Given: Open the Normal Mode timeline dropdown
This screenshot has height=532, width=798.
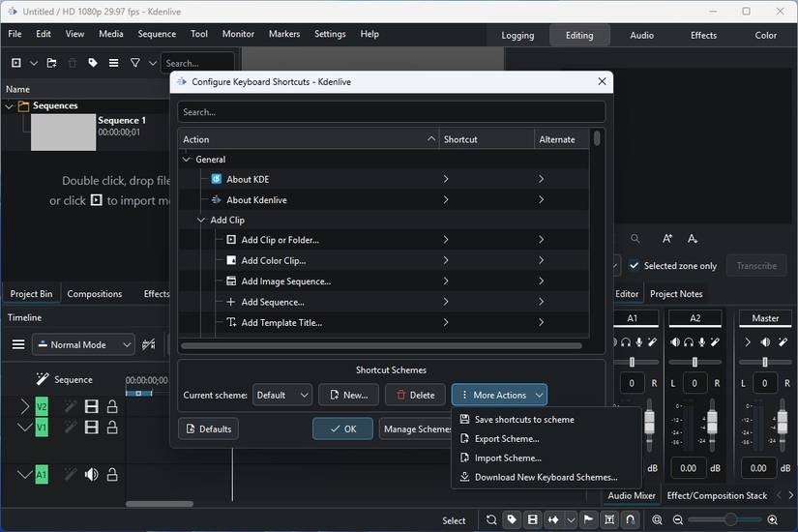Looking at the screenshot, I should click(x=84, y=344).
